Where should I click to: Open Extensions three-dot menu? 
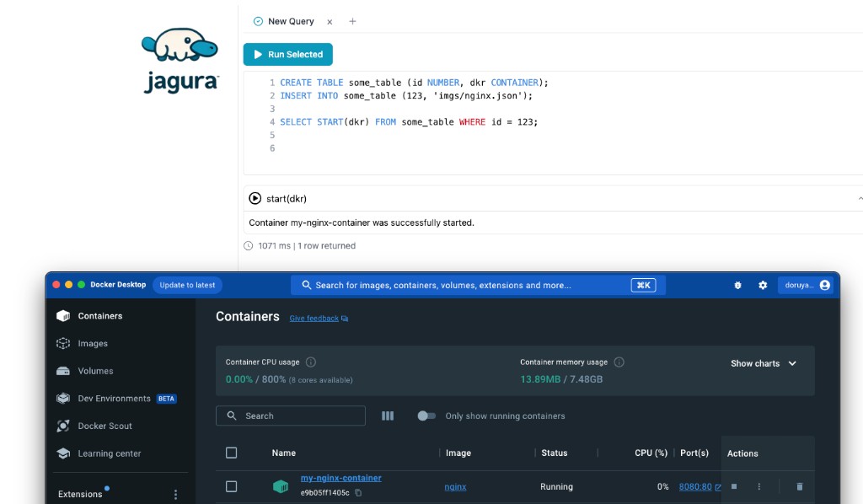[175, 494]
